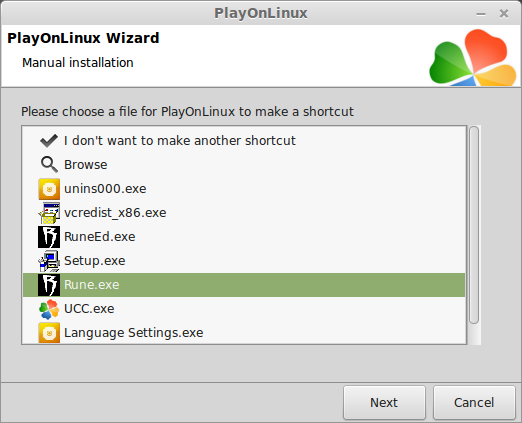Click the vcredist_x86.exe installer icon
The width and height of the screenshot is (522, 423).
coord(49,213)
